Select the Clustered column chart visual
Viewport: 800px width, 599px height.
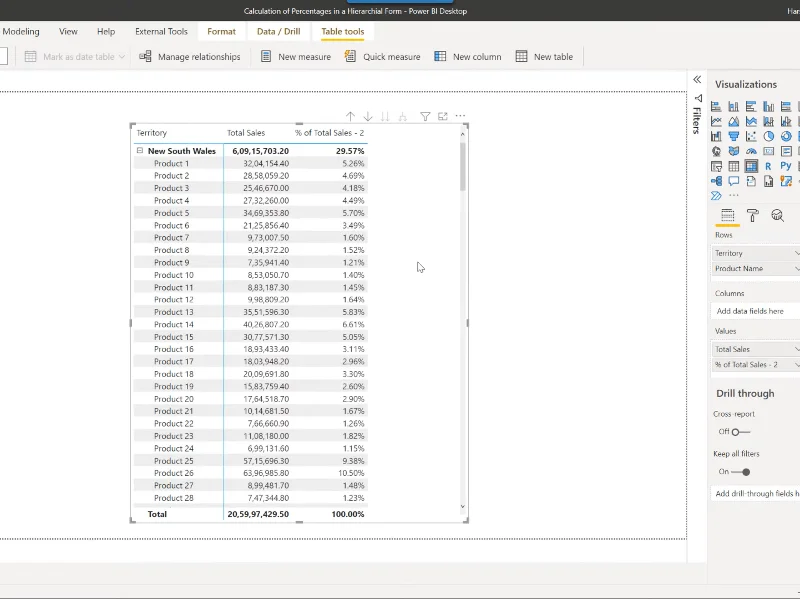point(768,107)
